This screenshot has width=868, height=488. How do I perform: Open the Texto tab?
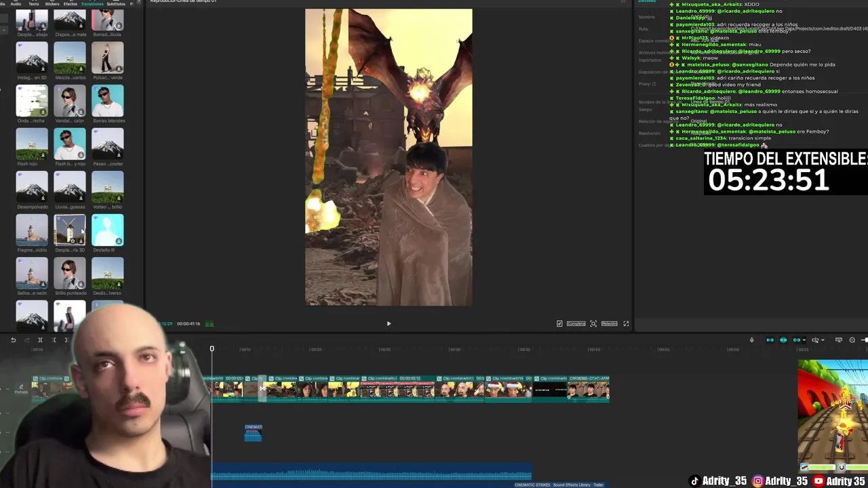click(34, 4)
